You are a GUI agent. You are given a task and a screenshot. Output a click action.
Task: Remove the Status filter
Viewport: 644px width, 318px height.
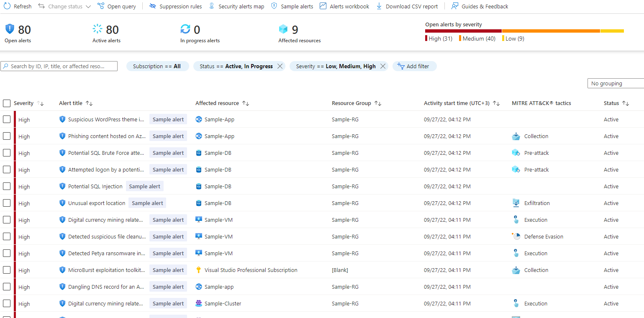point(280,66)
